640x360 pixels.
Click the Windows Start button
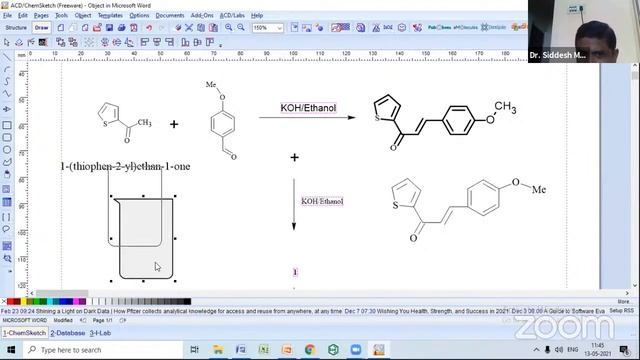[x=11, y=350]
